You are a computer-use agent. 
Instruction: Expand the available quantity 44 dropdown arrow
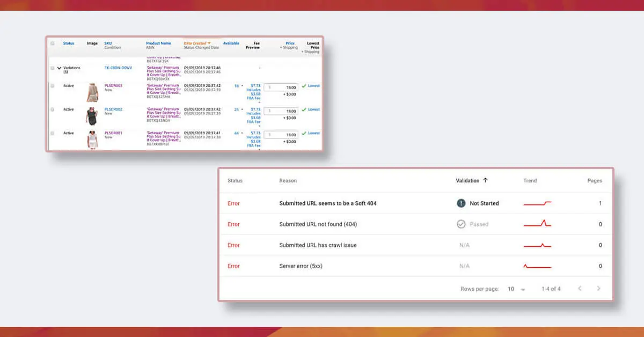click(242, 133)
